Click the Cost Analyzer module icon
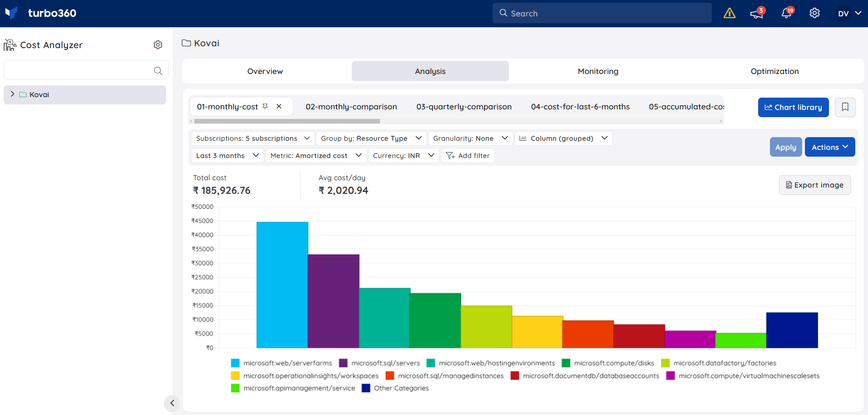The height and width of the screenshot is (415, 868). [x=10, y=45]
